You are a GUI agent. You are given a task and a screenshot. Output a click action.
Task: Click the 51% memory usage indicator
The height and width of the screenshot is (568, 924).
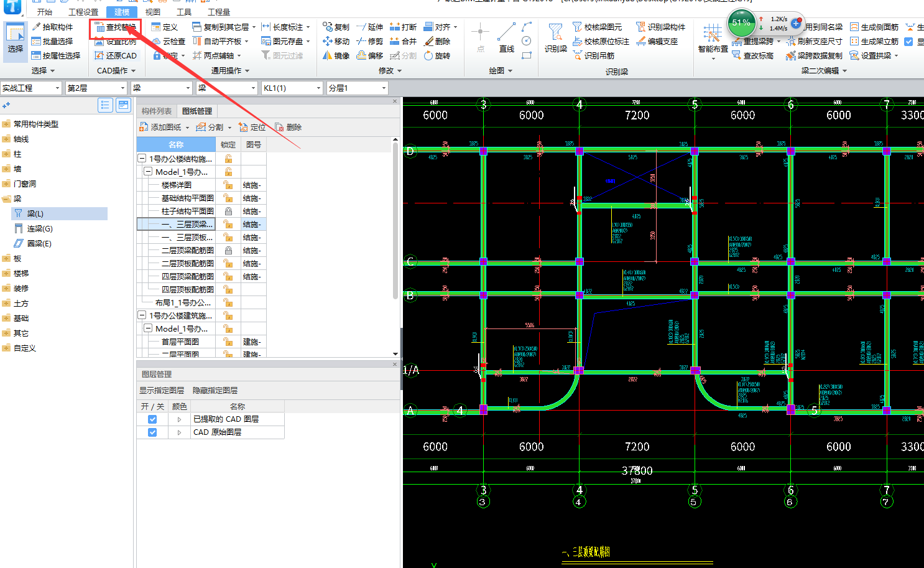coord(741,22)
